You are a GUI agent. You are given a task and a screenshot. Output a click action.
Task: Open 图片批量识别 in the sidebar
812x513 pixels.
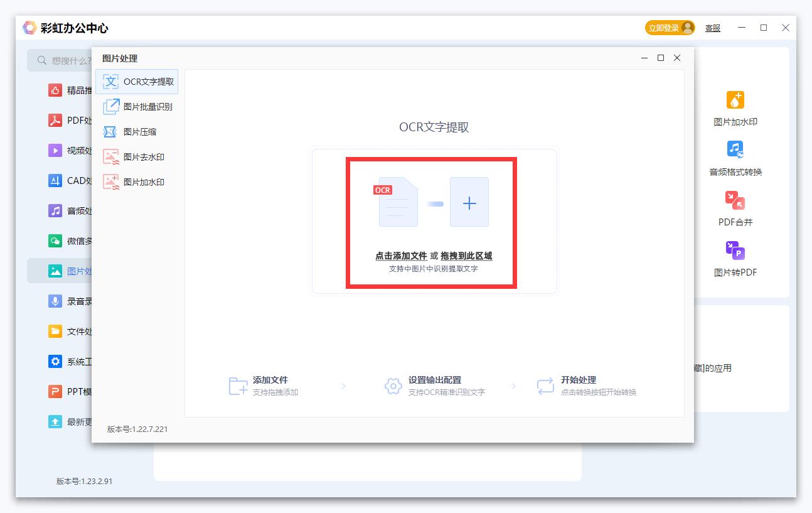coord(137,107)
